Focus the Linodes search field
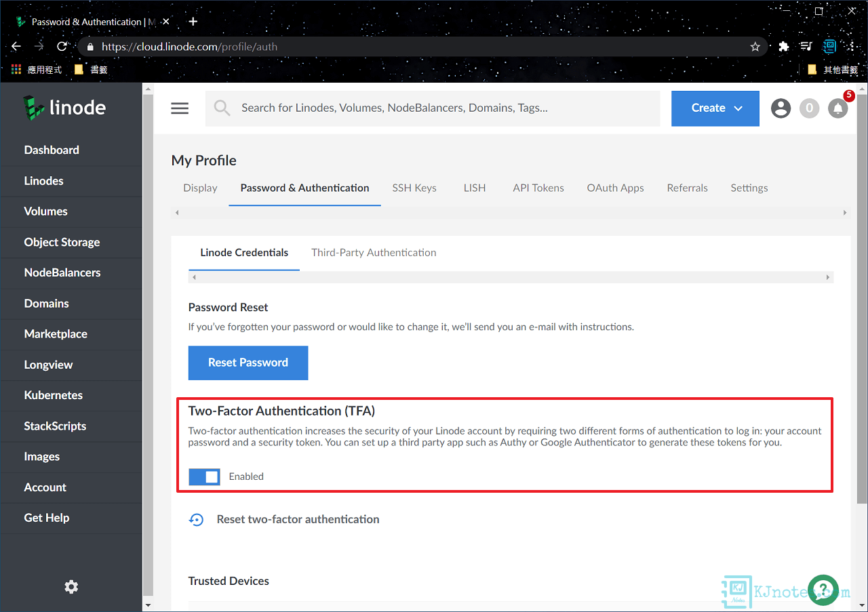Viewport: 868px width, 612px height. (x=433, y=108)
